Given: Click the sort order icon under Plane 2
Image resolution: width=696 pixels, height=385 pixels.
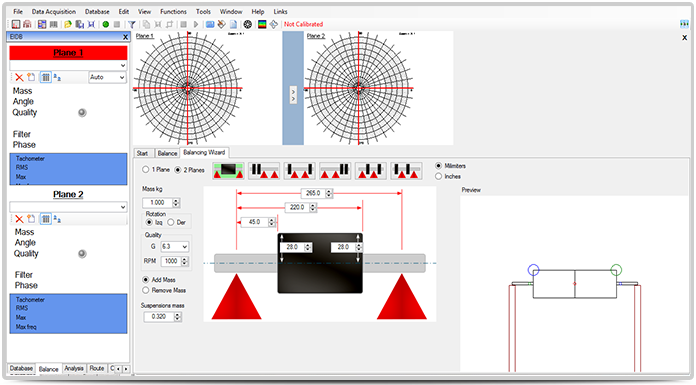Looking at the screenshot, I should pos(57,218).
